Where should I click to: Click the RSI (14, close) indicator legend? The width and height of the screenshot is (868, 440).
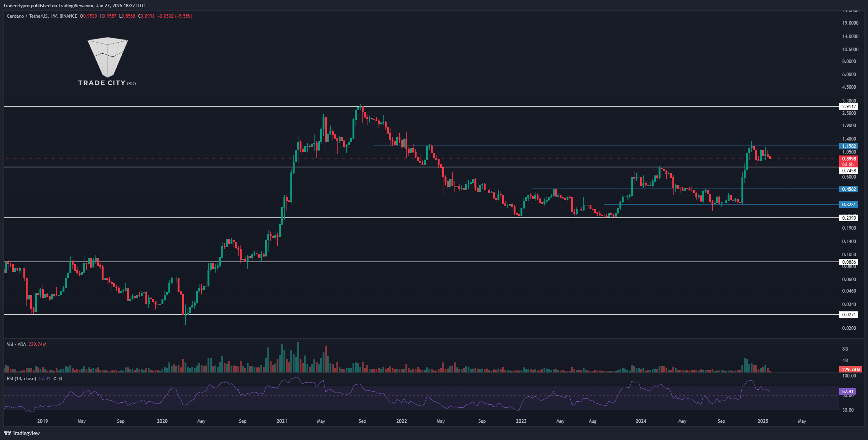point(21,379)
